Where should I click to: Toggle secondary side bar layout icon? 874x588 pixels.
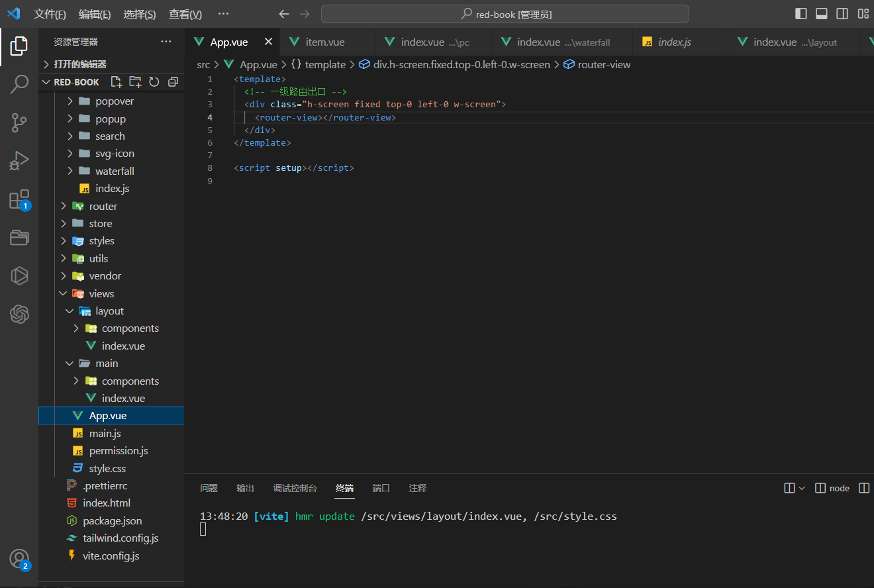(x=842, y=14)
